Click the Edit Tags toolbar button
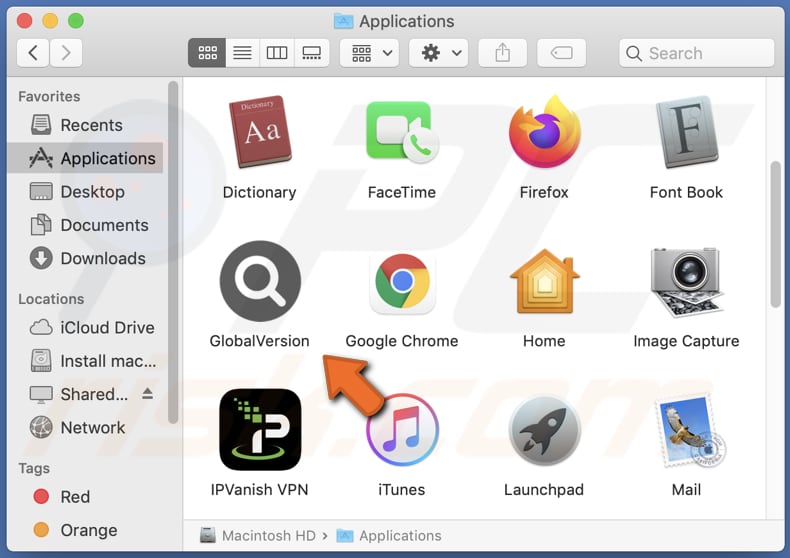 point(561,53)
